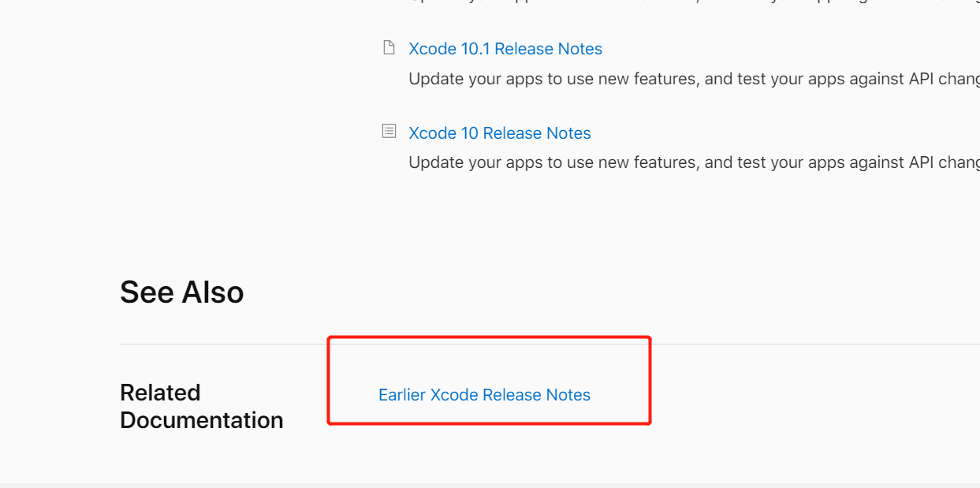This screenshot has width=980, height=488.
Task: Click the word Earlier in the related link
Action: coord(401,395)
